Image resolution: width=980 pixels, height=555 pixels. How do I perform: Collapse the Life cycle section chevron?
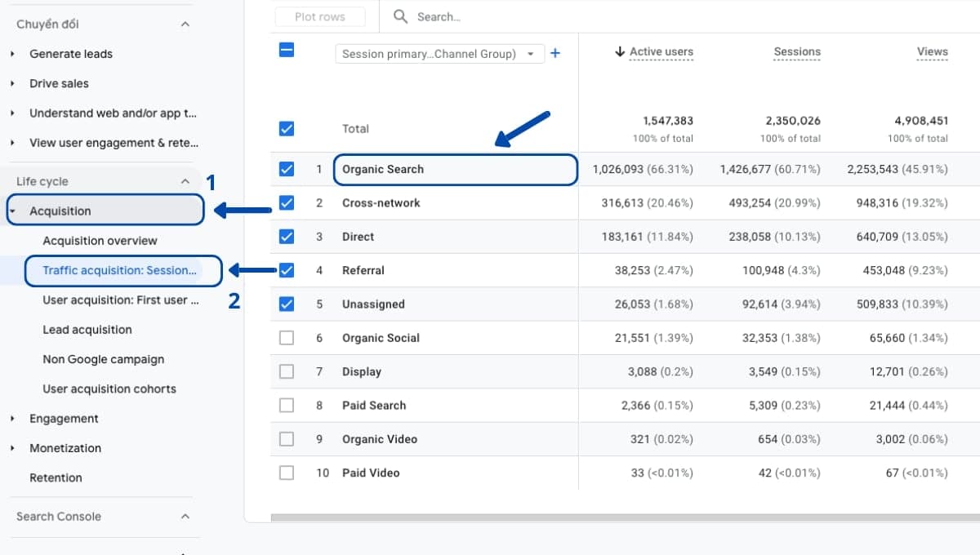click(185, 181)
